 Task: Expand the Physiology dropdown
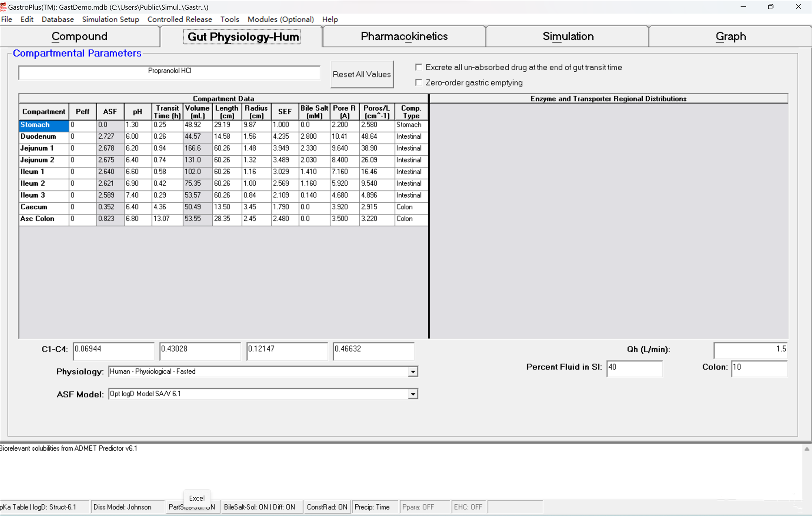click(x=413, y=372)
